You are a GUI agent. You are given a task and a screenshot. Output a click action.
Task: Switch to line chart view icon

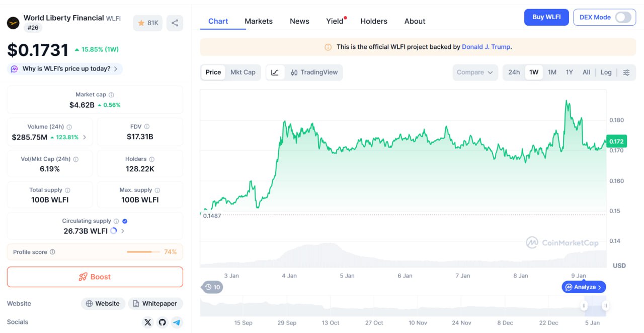(x=275, y=72)
